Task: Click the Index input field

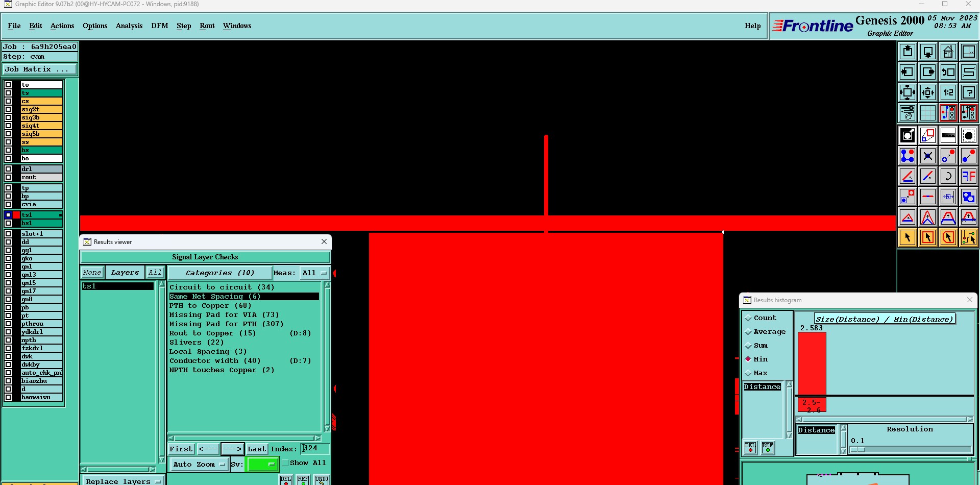Action: point(315,449)
